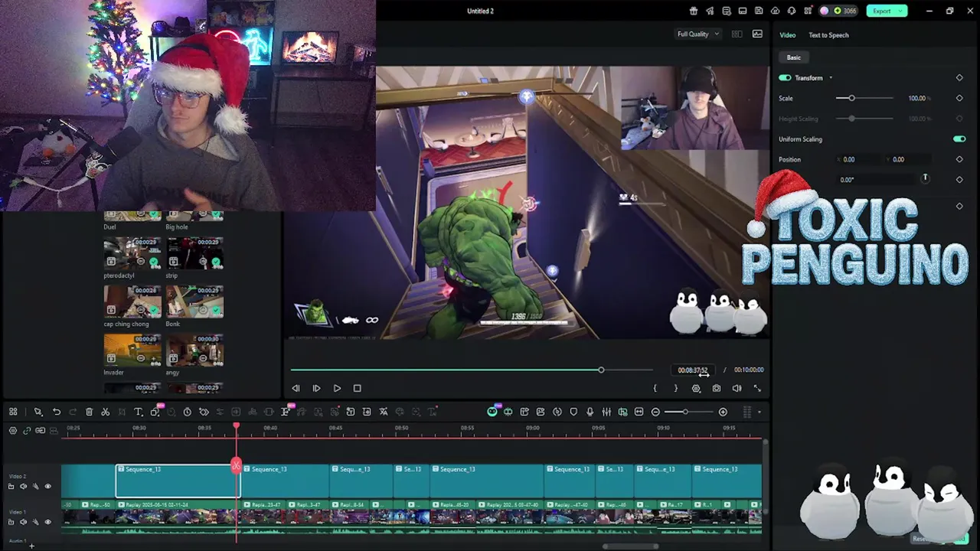The height and width of the screenshot is (551, 980).
Task: Click the Position Y value field
Action: [909, 159]
